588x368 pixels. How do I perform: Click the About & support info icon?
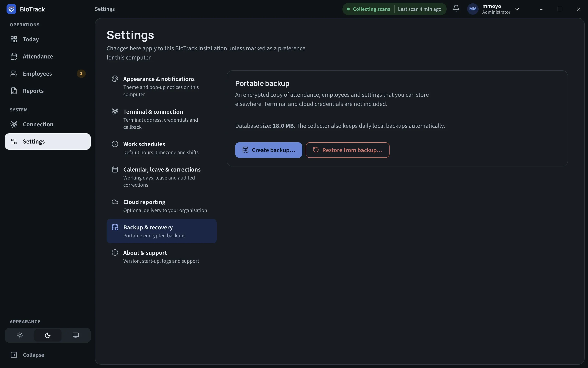tap(115, 253)
